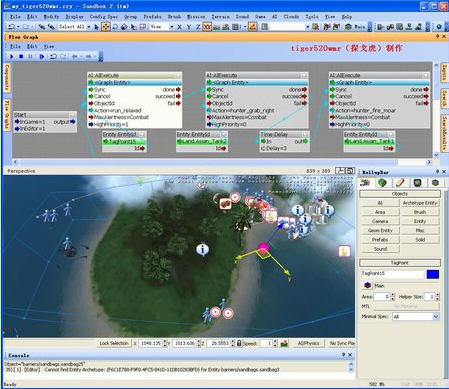
Task: Open the Terrain tab in the RollupBar
Action: (x=383, y=183)
